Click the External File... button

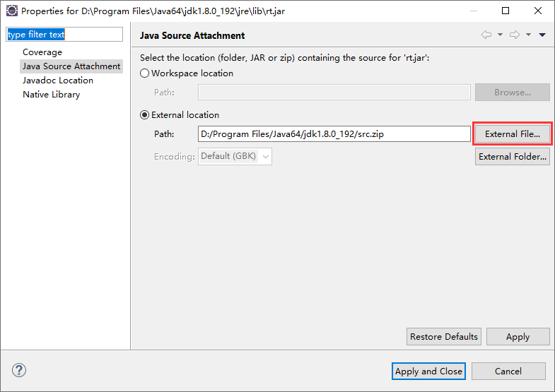[x=512, y=134]
